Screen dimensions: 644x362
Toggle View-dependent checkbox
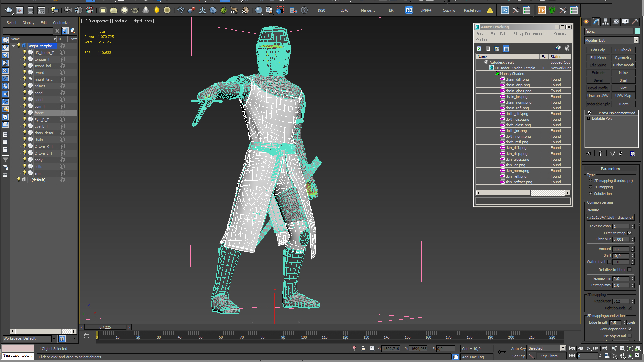tap(629, 329)
